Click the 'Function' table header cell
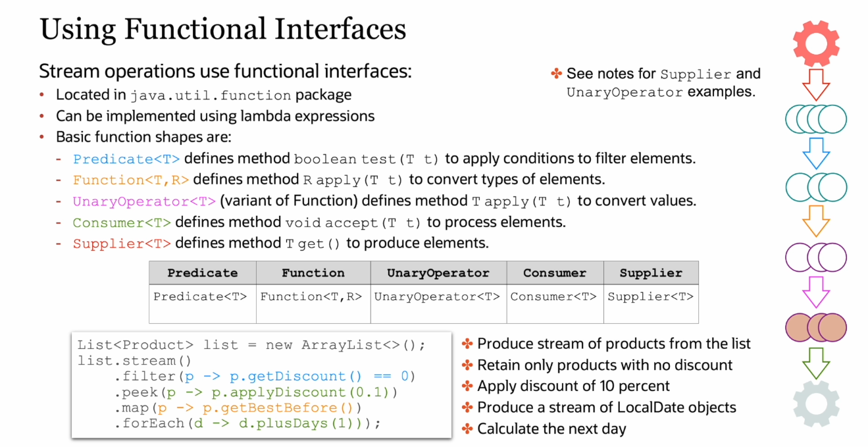 pyautogui.click(x=313, y=273)
